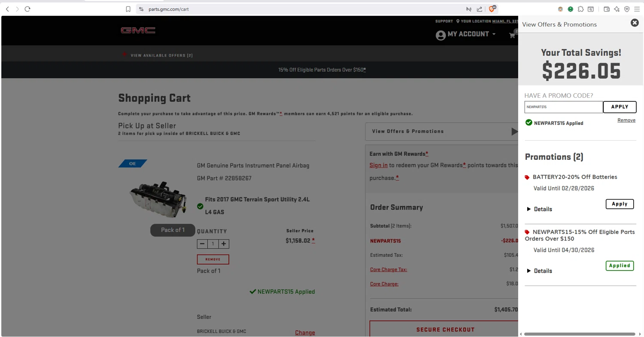The image size is (644, 337).
Task: Click the 'Promotions (2)' heading
Action: tap(554, 157)
